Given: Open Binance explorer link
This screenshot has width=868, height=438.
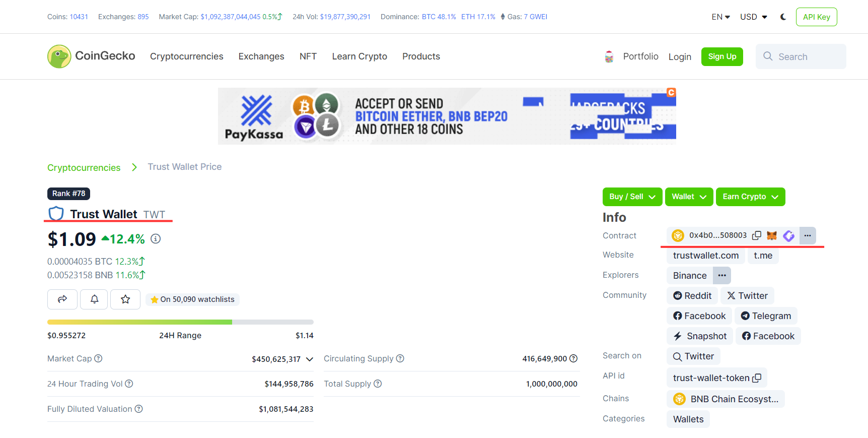Looking at the screenshot, I should point(690,275).
